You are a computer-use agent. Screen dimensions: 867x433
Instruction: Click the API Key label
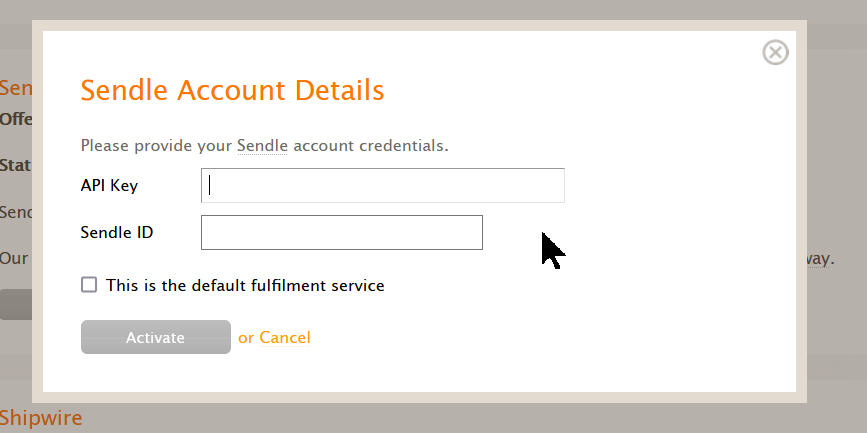109,186
